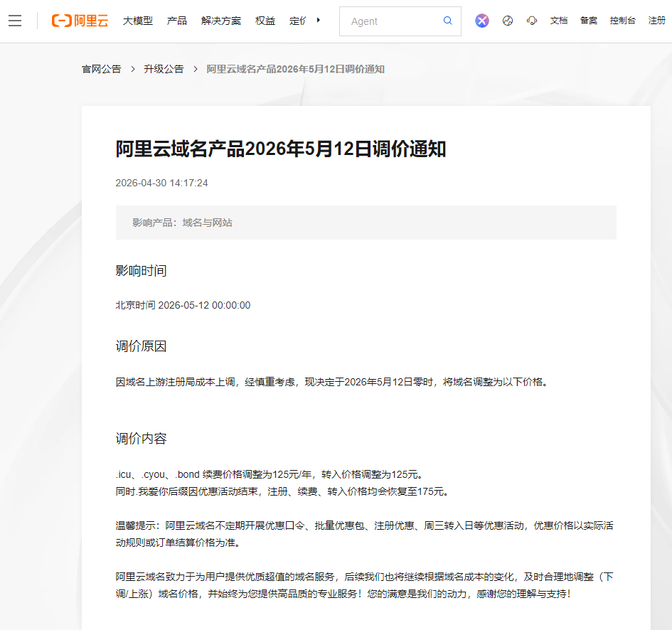Open the customer support headset icon

[532, 21]
